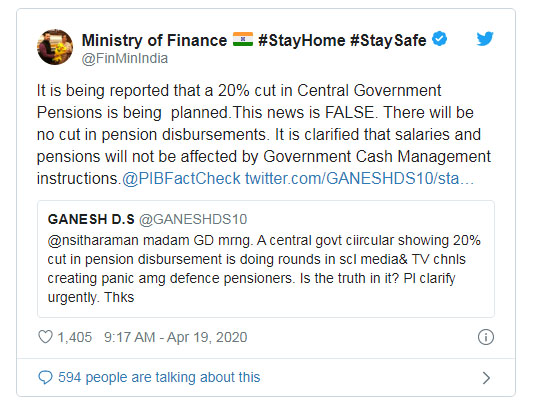
Task: Click Ministry of Finance display name
Action: click(154, 40)
